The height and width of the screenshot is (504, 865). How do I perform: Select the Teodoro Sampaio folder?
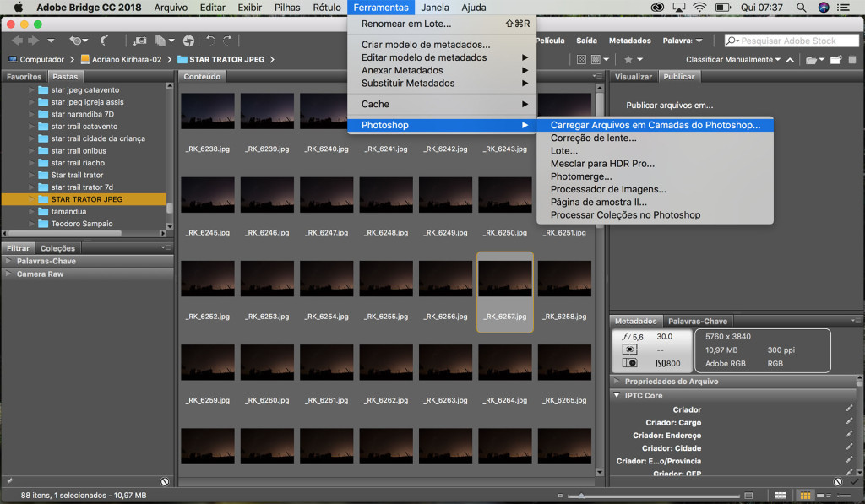pos(82,224)
